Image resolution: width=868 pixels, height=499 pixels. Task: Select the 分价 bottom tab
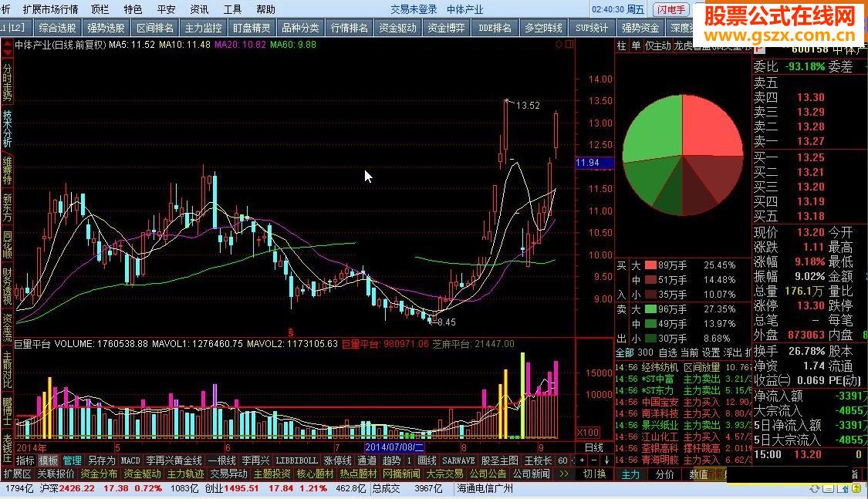coord(665,474)
